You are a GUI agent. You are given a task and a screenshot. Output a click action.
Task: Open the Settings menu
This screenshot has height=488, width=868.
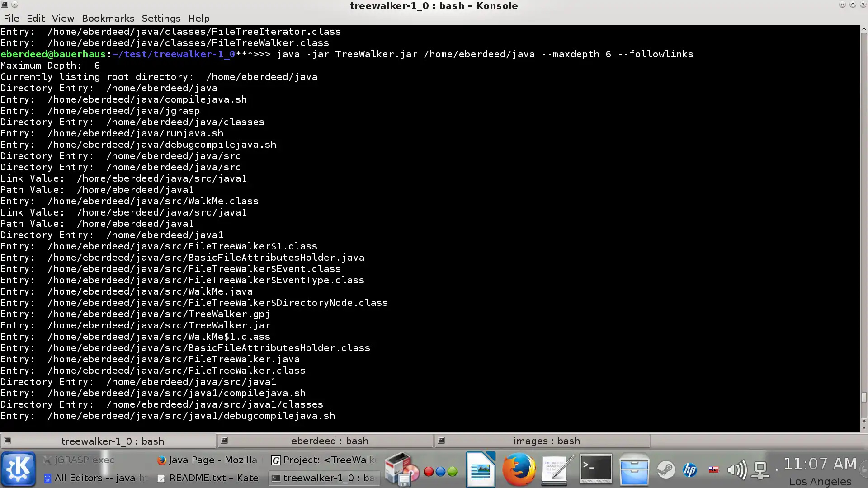[161, 19]
